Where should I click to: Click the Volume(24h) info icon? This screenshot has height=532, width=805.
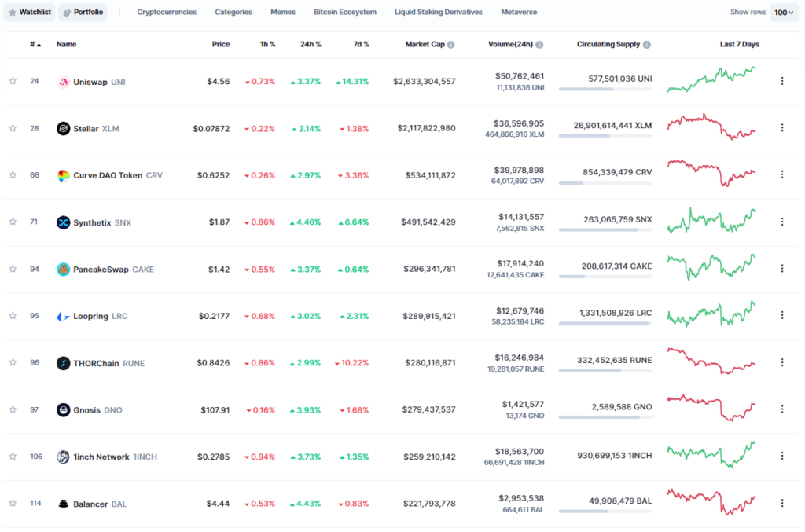539,45
